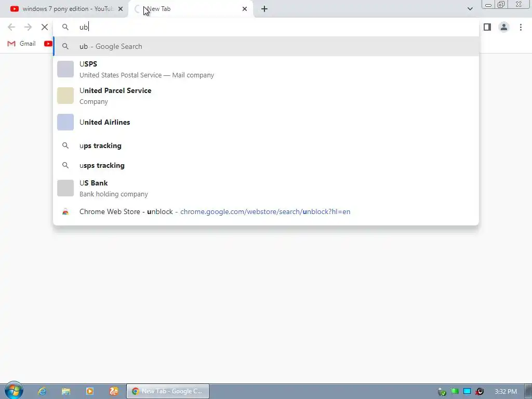Open the YouTube bookmark icon
The height and width of the screenshot is (399, 532).
click(48, 44)
